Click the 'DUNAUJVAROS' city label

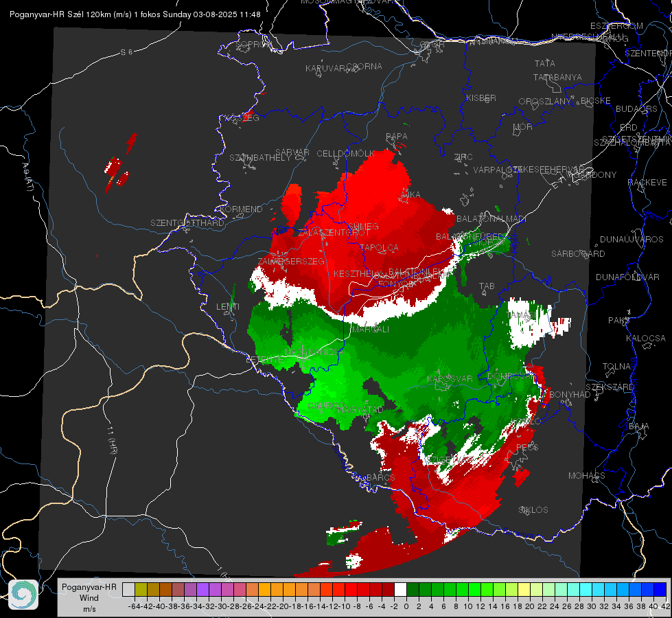click(632, 240)
